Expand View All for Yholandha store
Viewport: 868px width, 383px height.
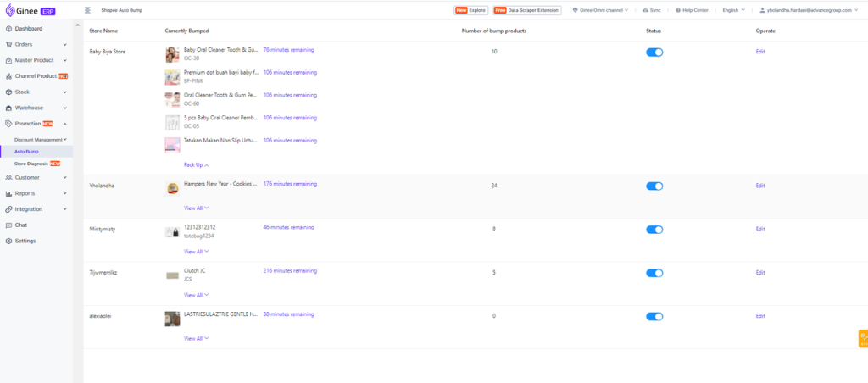click(x=197, y=208)
